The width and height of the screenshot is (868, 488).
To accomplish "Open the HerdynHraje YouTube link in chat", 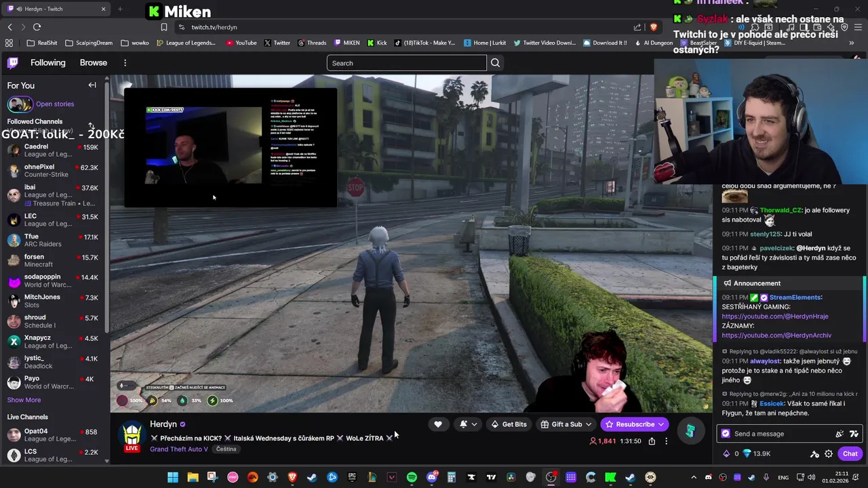I will 774,317.
